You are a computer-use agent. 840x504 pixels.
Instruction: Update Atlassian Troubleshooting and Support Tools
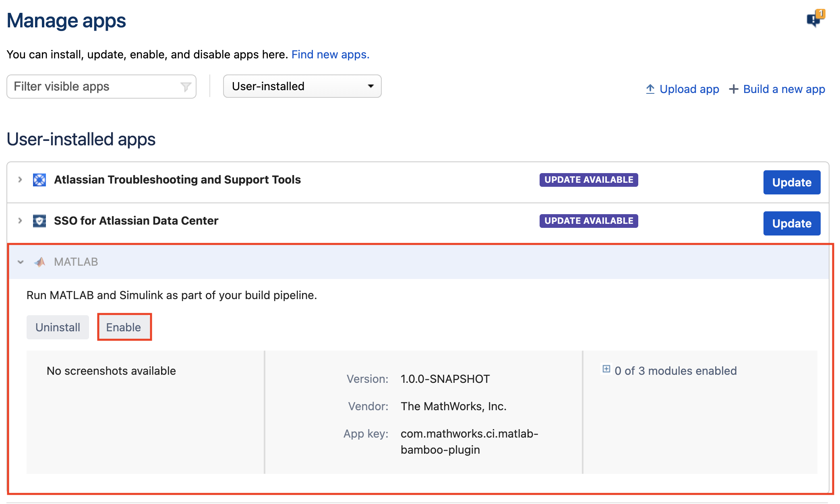791,182
